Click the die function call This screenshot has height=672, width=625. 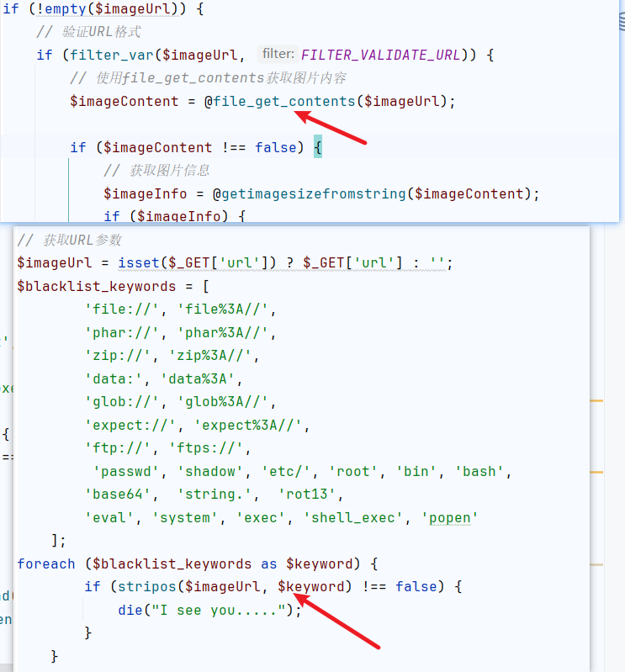click(x=130, y=611)
